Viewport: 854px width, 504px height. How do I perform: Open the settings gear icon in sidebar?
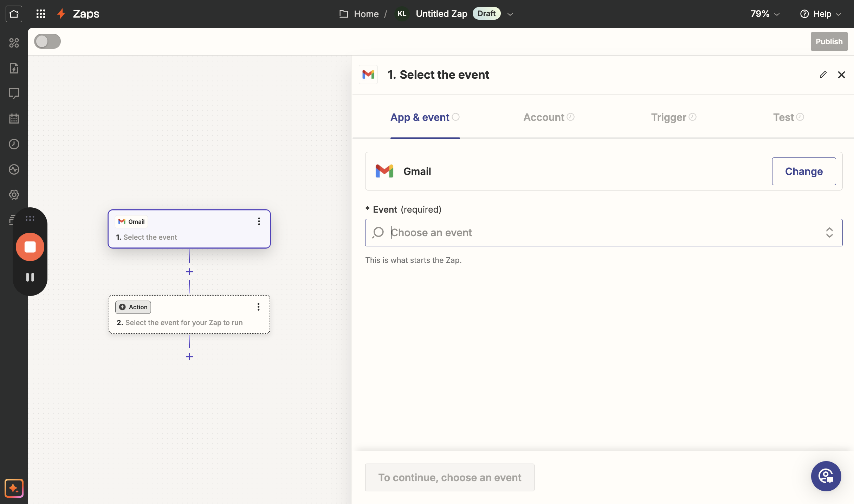click(x=14, y=195)
